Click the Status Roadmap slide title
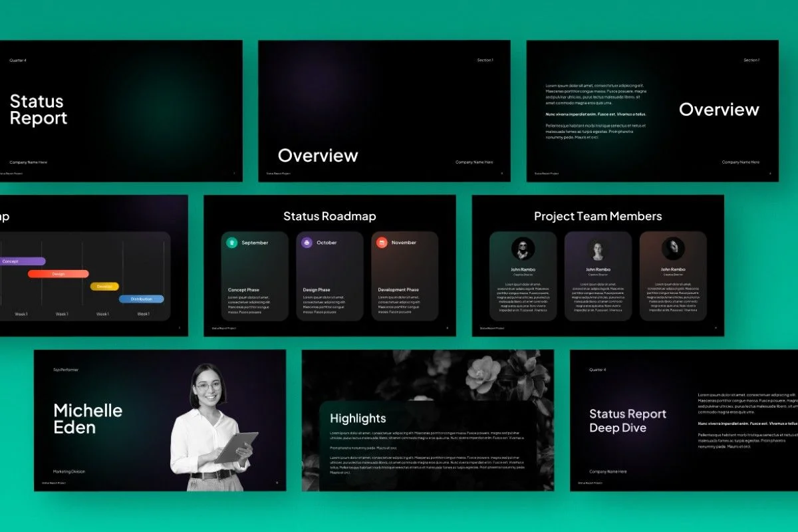798x532 pixels. [329, 216]
